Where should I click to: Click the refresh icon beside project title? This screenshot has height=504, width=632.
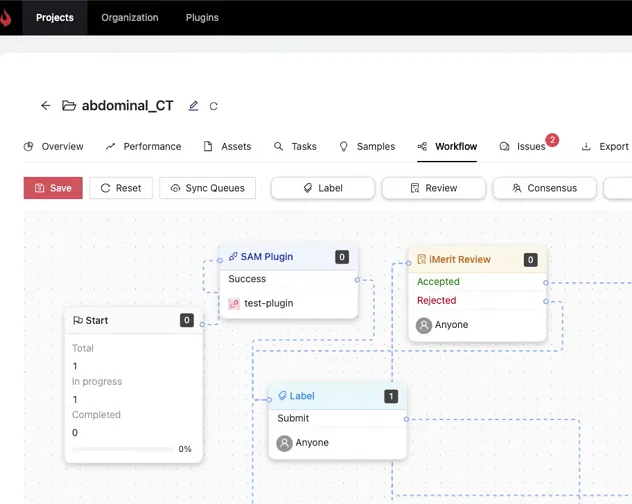click(x=213, y=106)
